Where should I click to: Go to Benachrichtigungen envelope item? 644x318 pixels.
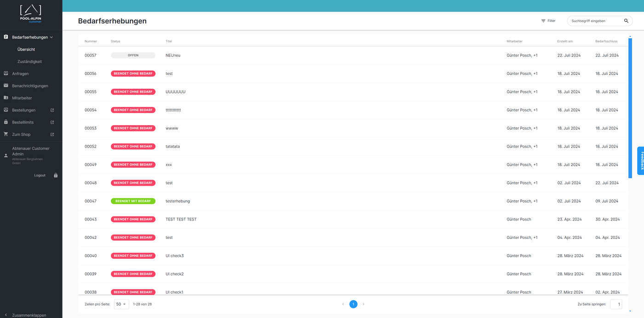tap(30, 86)
